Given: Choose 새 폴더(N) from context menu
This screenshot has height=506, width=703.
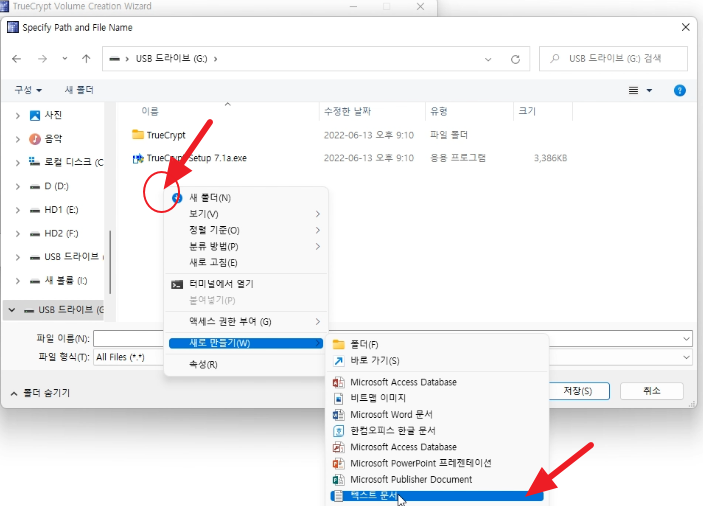Looking at the screenshot, I should point(246,198).
